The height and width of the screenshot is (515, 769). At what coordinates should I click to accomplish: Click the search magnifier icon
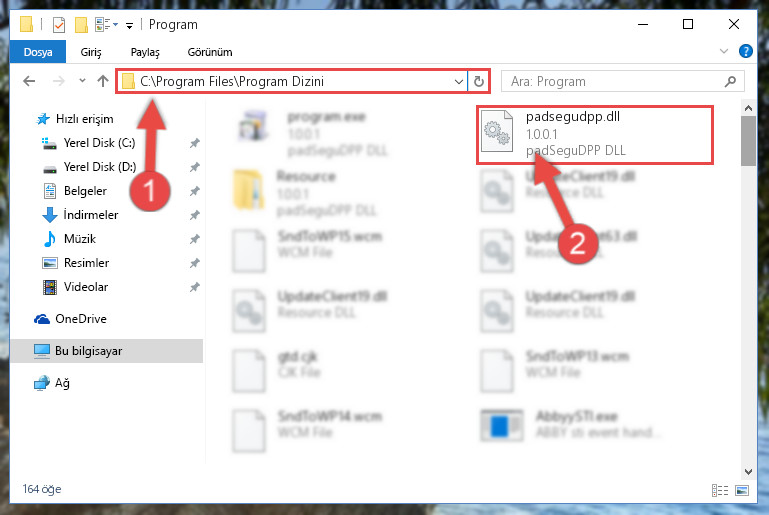tap(730, 81)
